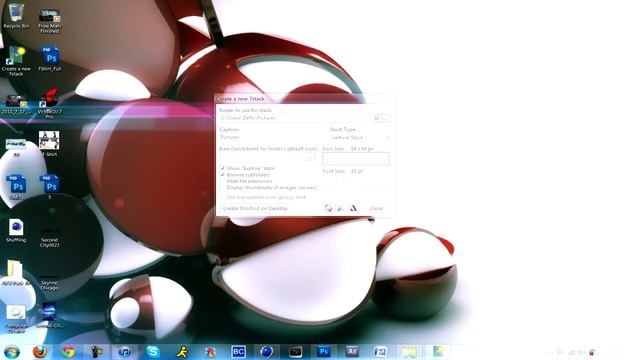The image size is (640, 360).
Task: Open the Recycle Bin desktop icon
Action: [x=16, y=16]
